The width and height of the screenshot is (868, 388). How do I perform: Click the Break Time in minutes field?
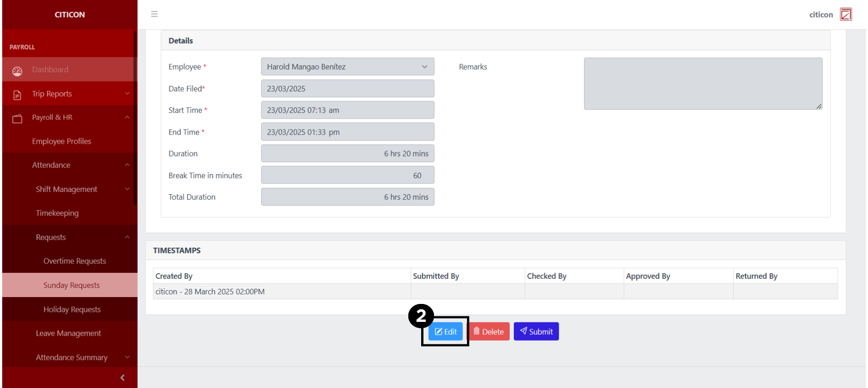pyautogui.click(x=347, y=175)
